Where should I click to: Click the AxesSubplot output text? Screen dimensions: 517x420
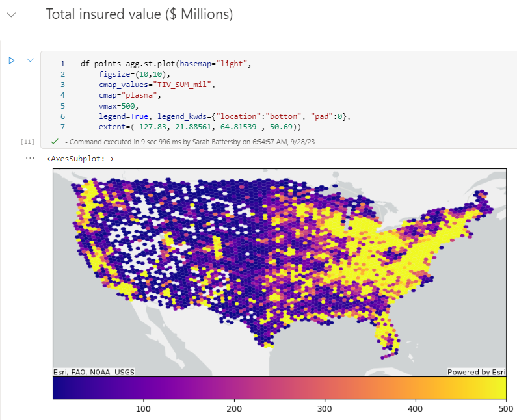pyautogui.click(x=80, y=158)
